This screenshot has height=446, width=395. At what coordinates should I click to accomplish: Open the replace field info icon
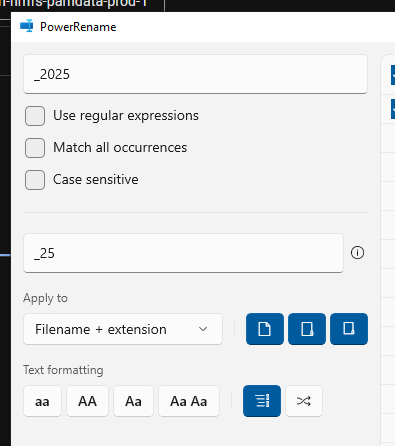click(357, 253)
